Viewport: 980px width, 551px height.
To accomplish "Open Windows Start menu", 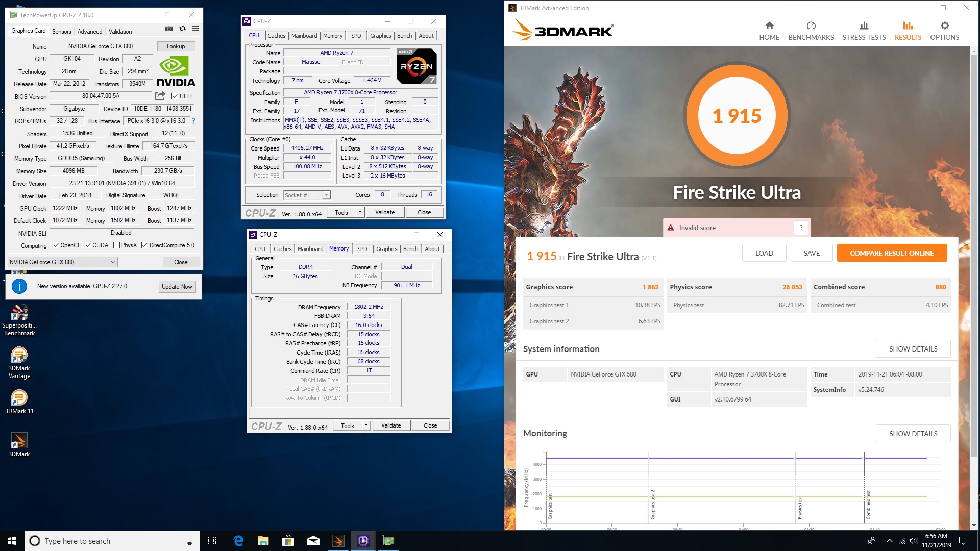I will 12,541.
